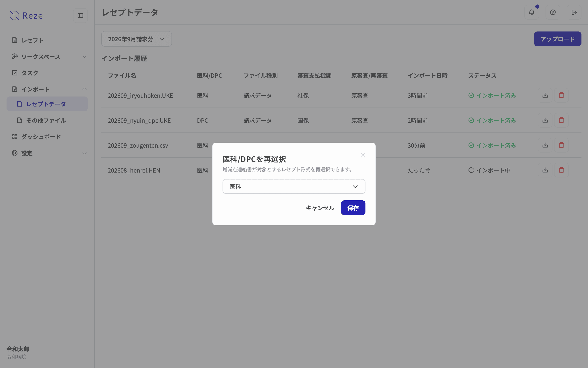Click file name 202609_zougenten.csv
This screenshot has width=588, height=368.
coord(138,146)
